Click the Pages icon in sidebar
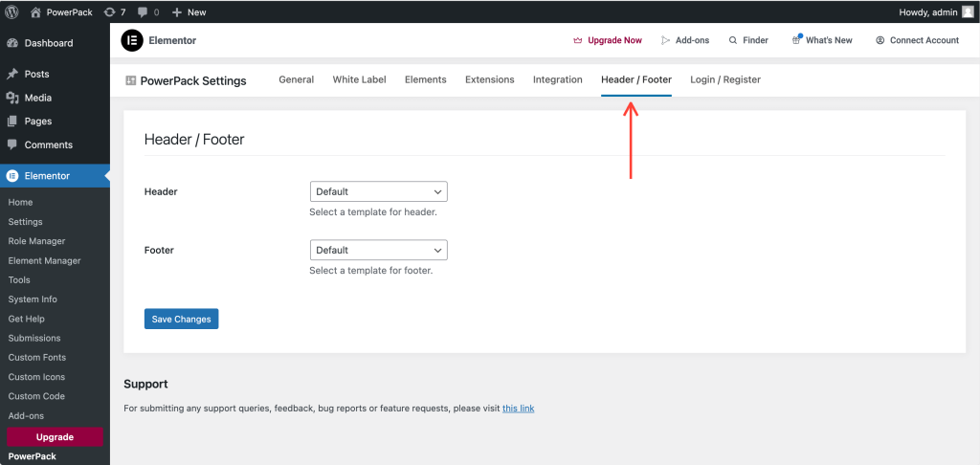This screenshot has height=465, width=980. coord(11,122)
